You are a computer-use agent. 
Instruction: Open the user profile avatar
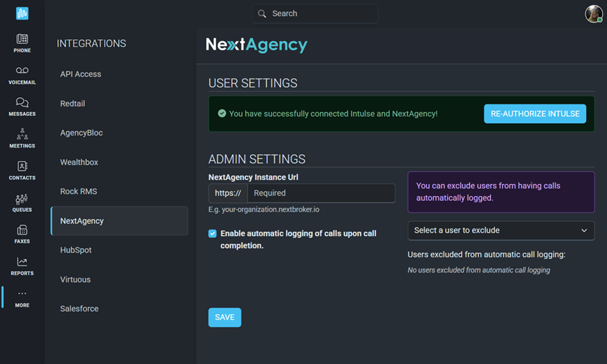click(594, 14)
